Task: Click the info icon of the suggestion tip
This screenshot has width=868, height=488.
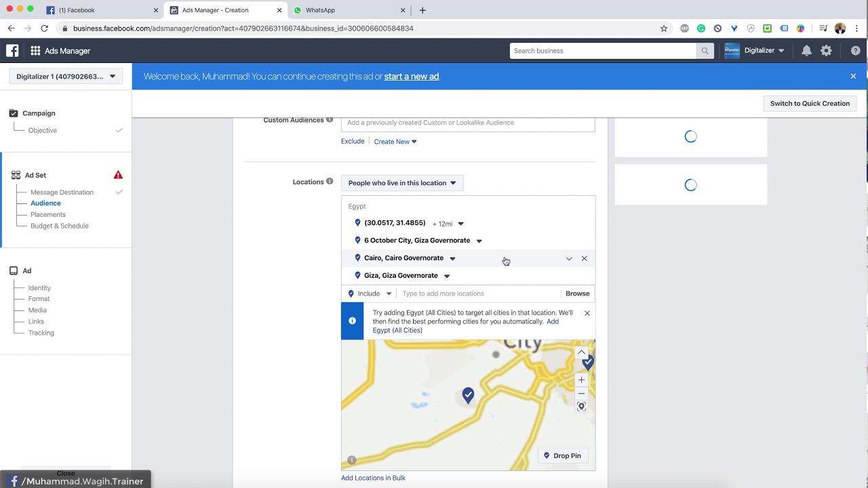Action: point(352,321)
